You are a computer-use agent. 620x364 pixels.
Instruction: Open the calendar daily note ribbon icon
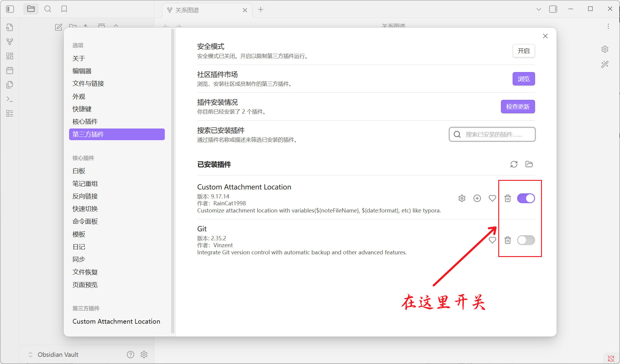coord(10,71)
